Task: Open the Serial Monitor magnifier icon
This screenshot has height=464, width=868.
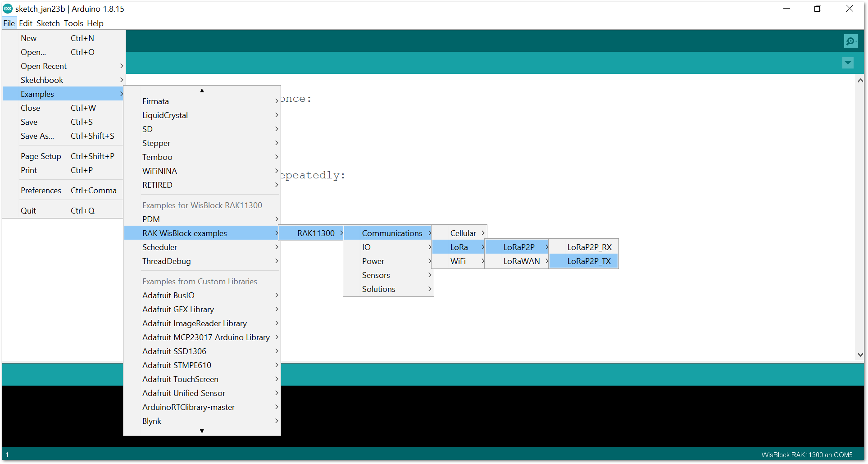Action: pyautogui.click(x=850, y=41)
